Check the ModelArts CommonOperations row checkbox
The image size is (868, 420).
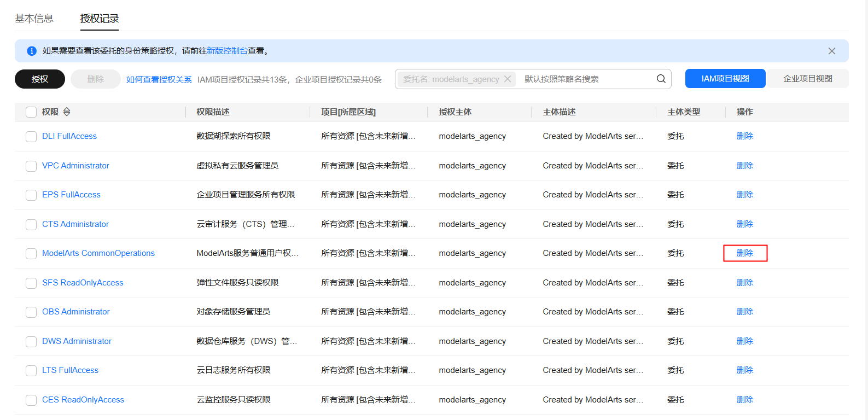31,253
